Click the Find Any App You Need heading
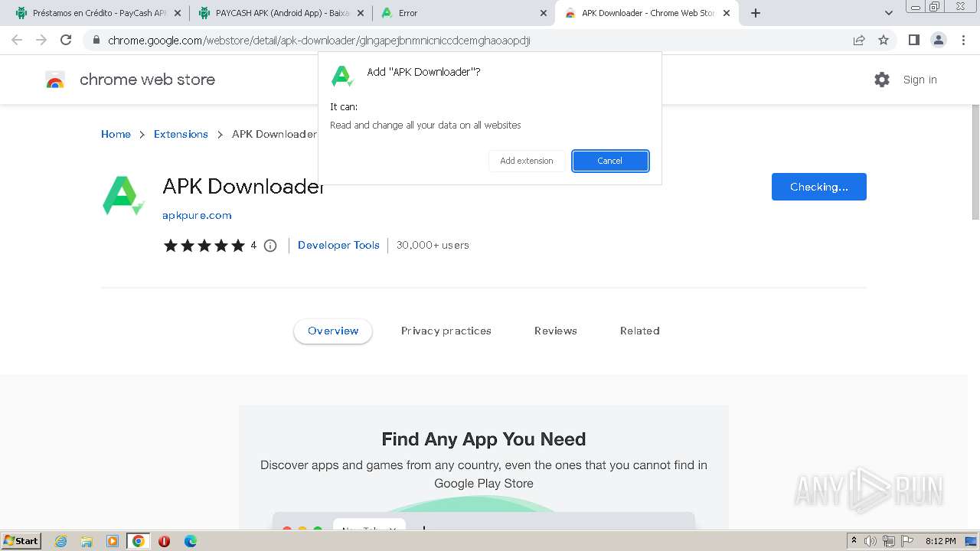Viewport: 980px width, 551px height. coord(484,439)
